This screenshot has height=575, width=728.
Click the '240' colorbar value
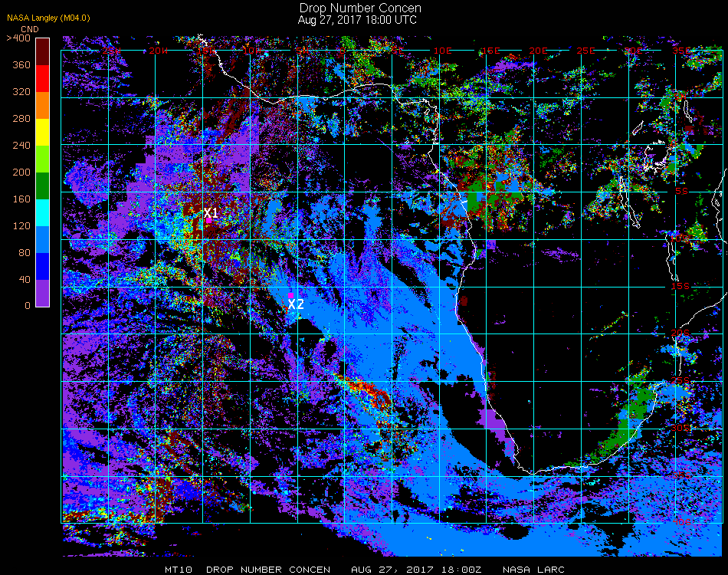[21, 146]
